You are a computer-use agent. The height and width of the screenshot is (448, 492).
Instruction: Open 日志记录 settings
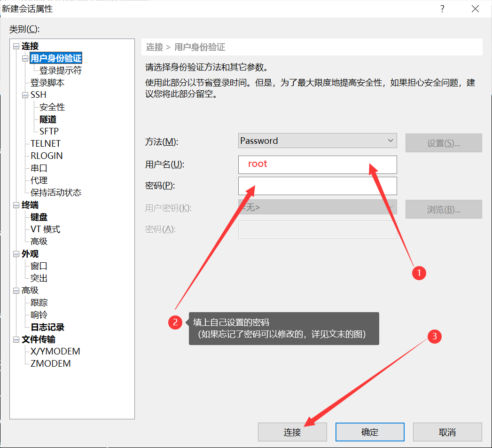(x=47, y=327)
